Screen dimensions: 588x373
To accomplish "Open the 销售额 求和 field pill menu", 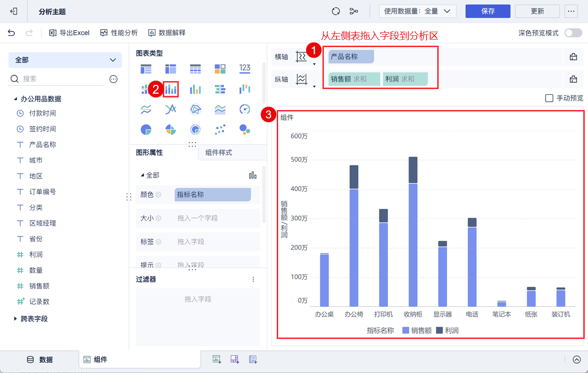I will click(354, 79).
